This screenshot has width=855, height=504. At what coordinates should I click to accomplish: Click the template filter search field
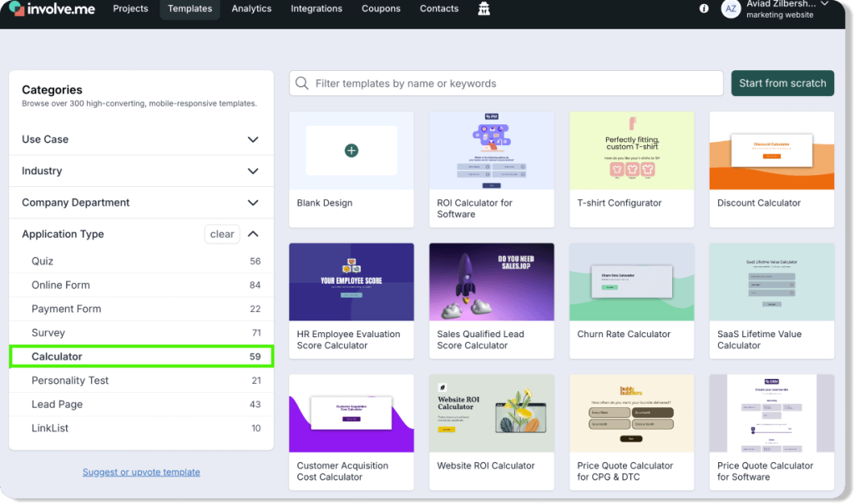pos(506,83)
